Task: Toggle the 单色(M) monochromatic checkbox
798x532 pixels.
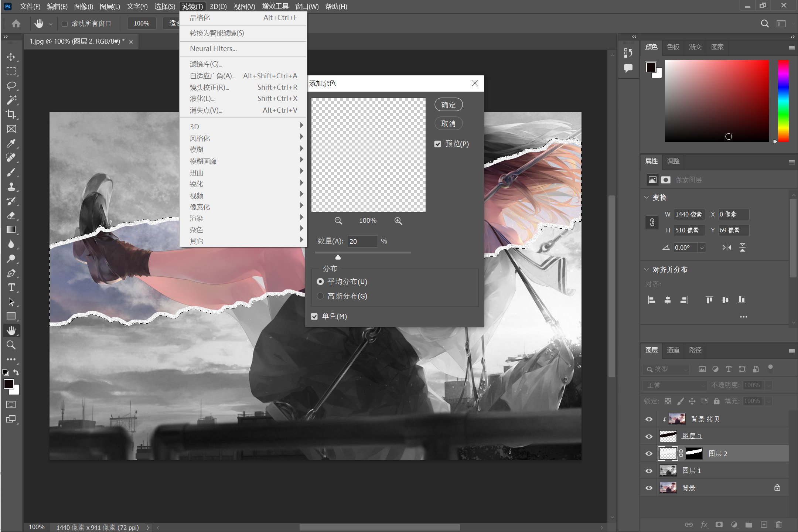Action: [x=314, y=317]
